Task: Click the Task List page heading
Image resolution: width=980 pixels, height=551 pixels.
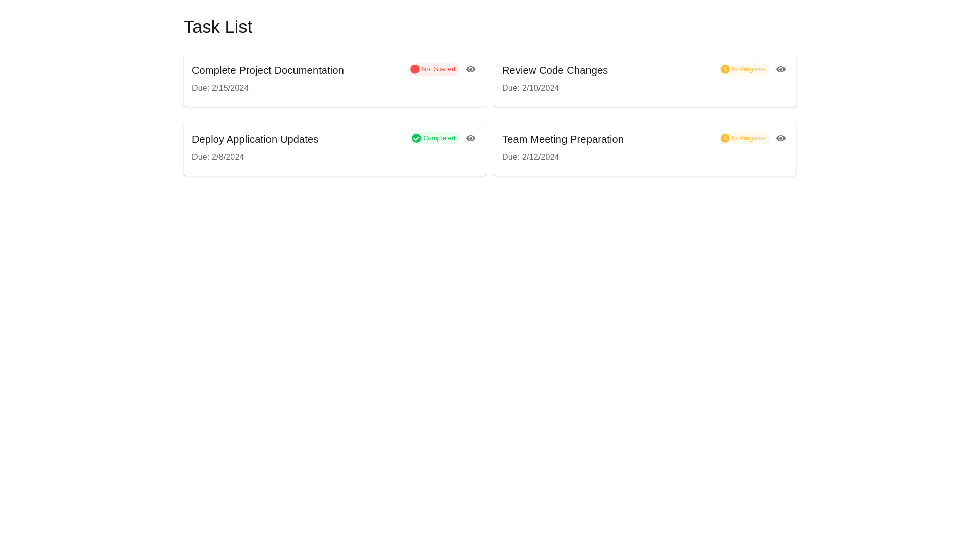Action: pos(218,27)
